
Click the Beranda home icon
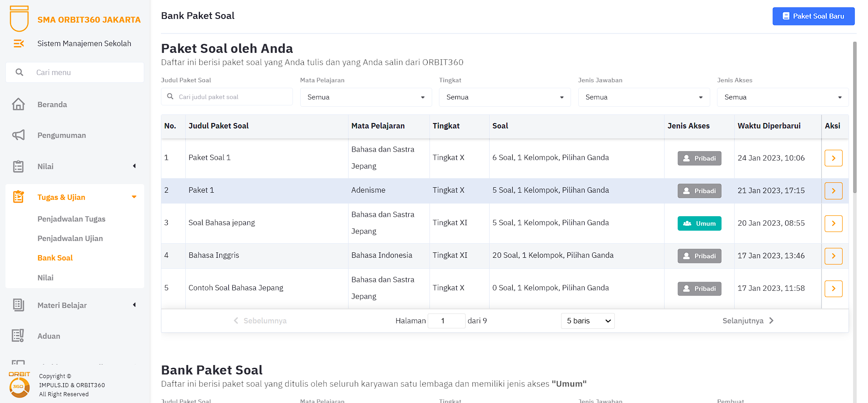click(x=19, y=104)
